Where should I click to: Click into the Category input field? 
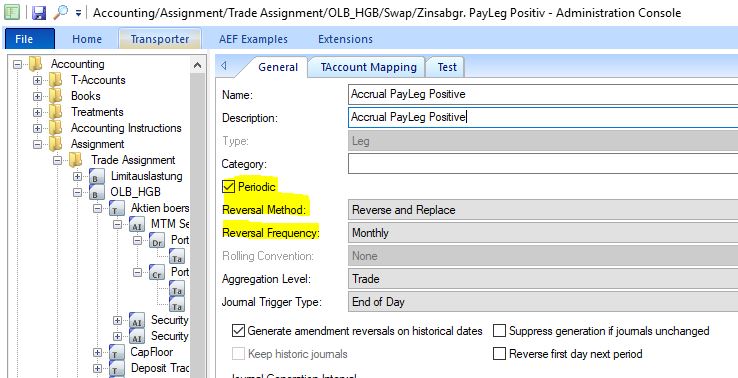tap(543, 164)
